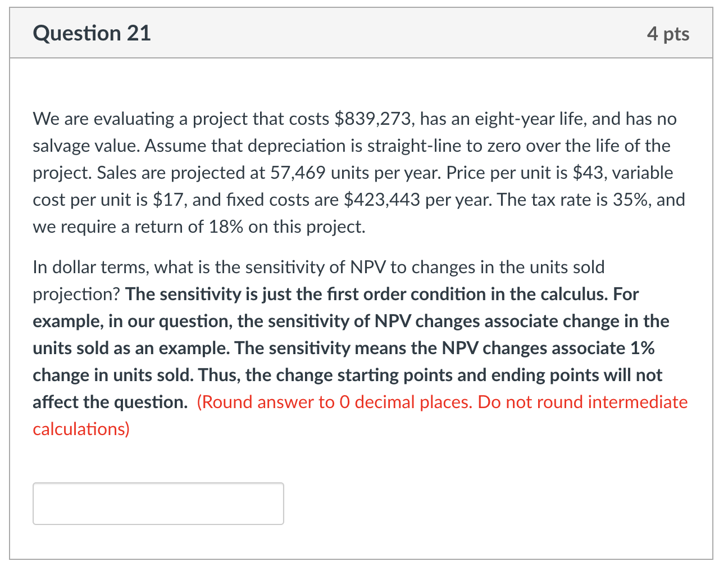Click the Question 21 header
Viewport: 728px width, 570px height.
tap(92, 33)
